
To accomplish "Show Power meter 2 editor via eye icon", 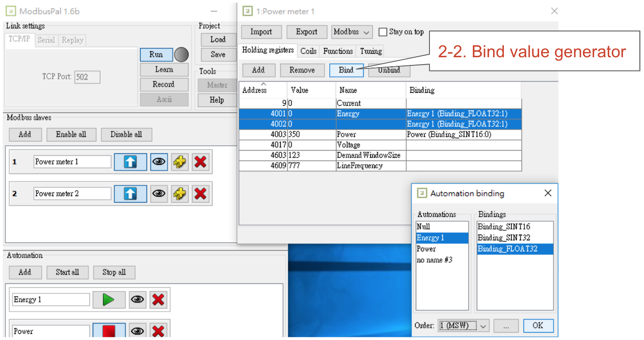I will pyautogui.click(x=159, y=194).
